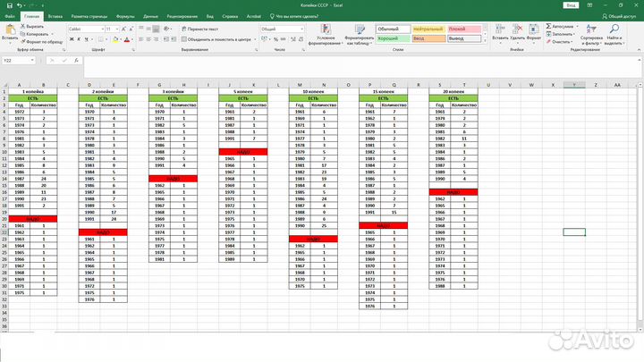644x362 pixels.
Task: Toggle Wrap Text (Перенести текст)
Action: pos(203,29)
